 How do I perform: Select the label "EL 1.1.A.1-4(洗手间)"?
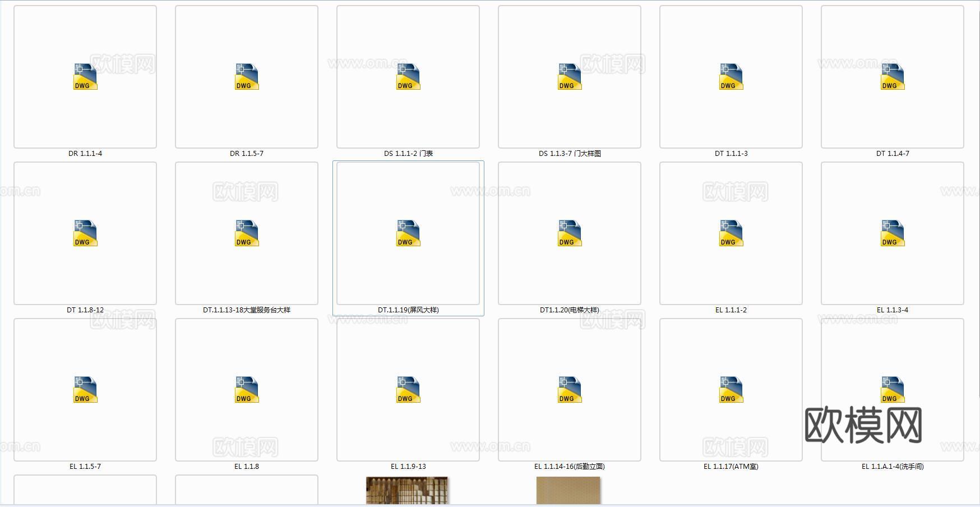893,467
